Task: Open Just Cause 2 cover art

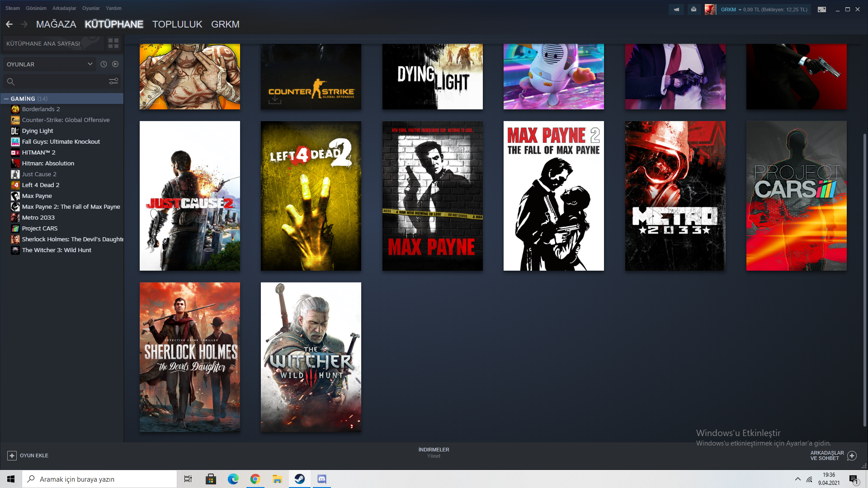Action: (x=190, y=196)
